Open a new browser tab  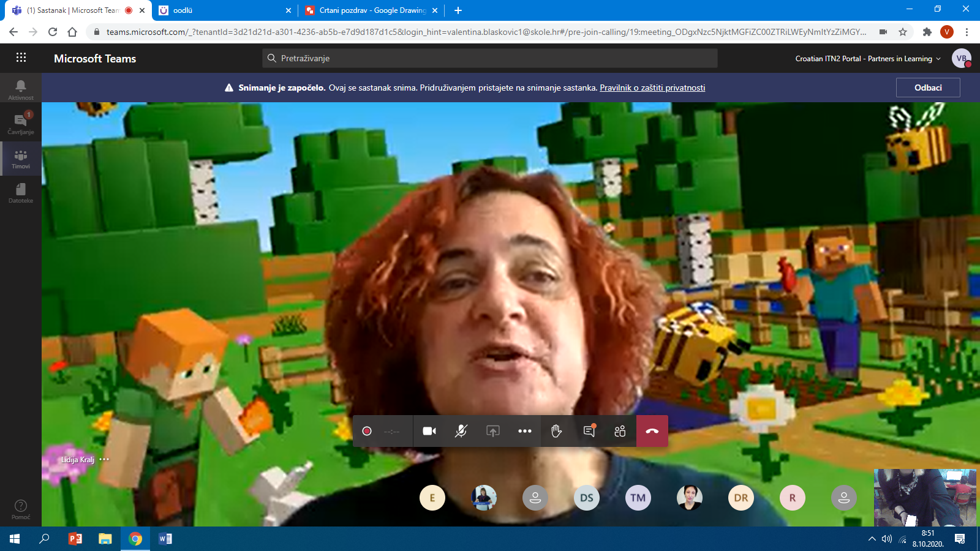[458, 10]
